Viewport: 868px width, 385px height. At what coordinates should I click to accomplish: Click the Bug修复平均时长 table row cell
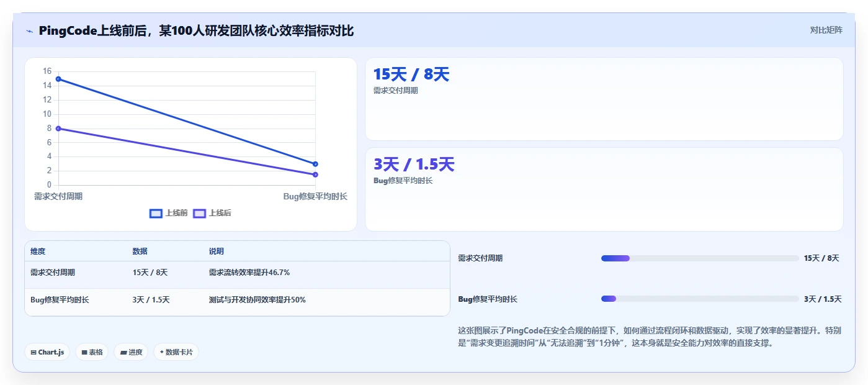pyautogui.click(x=60, y=300)
